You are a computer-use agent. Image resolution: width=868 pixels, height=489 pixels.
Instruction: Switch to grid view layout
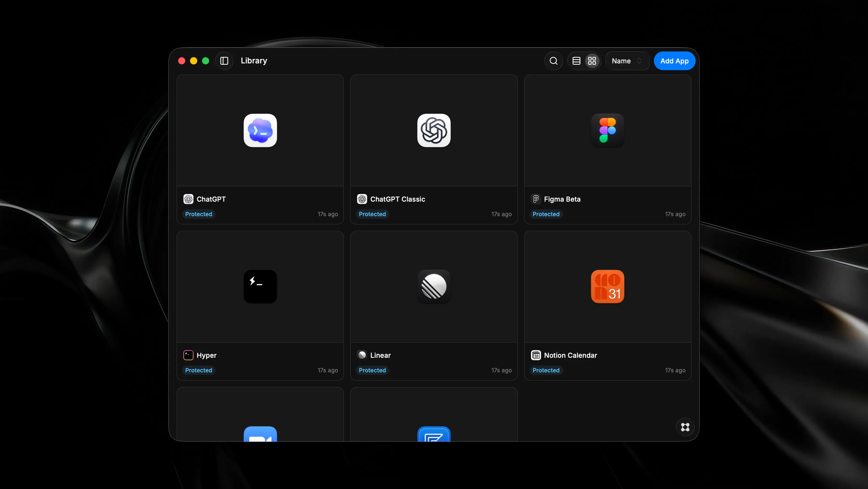coord(592,61)
